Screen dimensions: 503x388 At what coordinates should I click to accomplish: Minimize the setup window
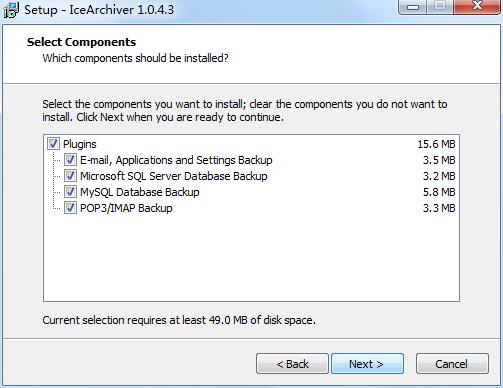pyautogui.click(x=413, y=7)
